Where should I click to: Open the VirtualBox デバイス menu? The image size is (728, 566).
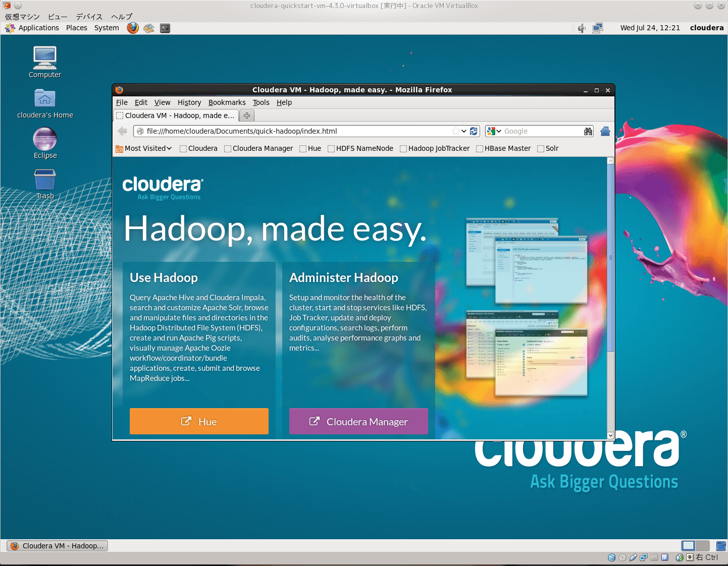click(x=89, y=17)
